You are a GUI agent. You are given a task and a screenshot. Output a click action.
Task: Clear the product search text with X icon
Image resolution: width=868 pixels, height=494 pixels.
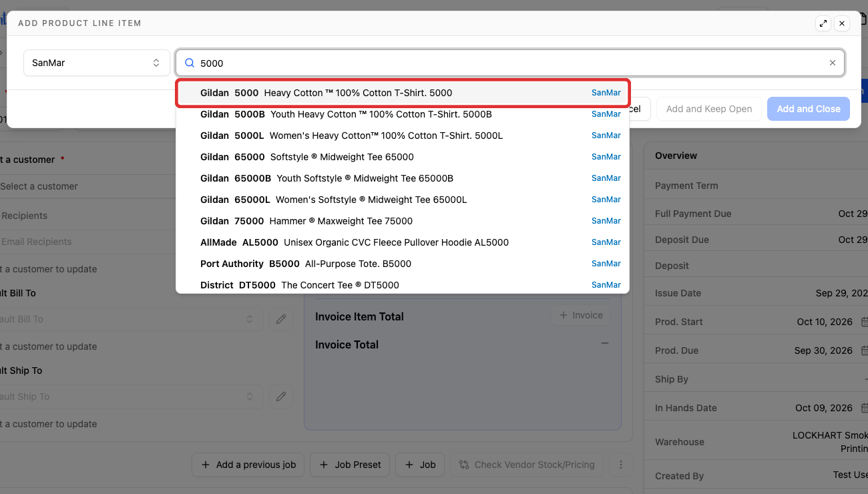tap(833, 63)
